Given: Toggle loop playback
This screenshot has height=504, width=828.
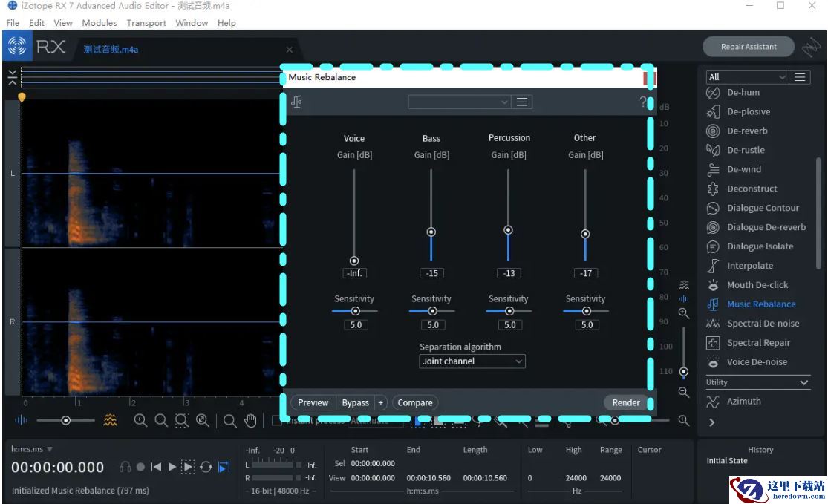Looking at the screenshot, I should 206,467.
